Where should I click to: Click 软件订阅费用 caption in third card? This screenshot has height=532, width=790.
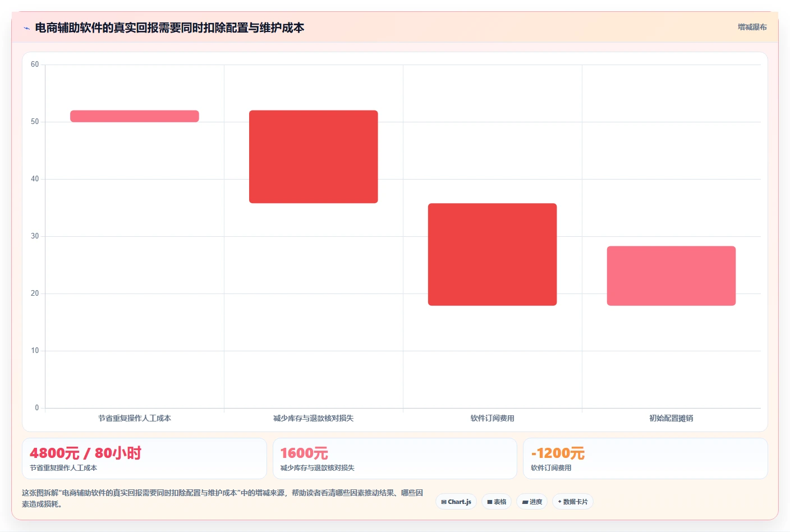[x=551, y=468]
